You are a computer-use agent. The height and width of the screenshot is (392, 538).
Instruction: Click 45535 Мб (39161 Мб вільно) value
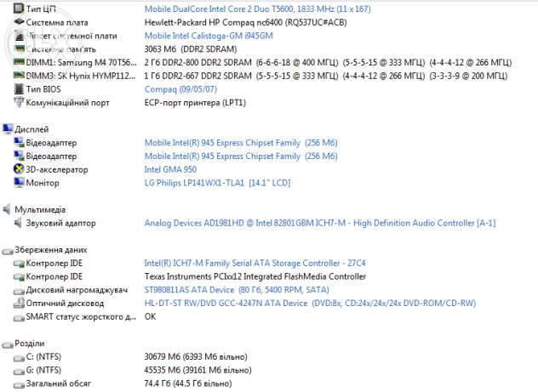pos(197,370)
